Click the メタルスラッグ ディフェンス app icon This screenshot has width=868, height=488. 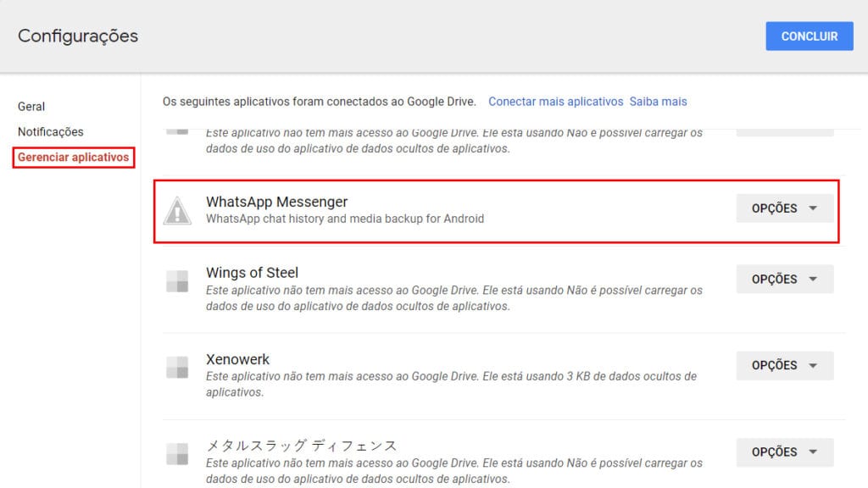177,454
